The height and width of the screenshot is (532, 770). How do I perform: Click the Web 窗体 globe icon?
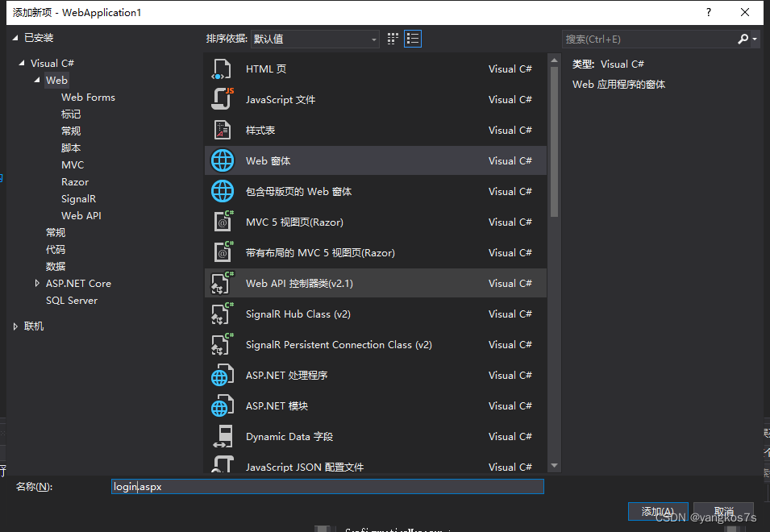[x=222, y=160]
